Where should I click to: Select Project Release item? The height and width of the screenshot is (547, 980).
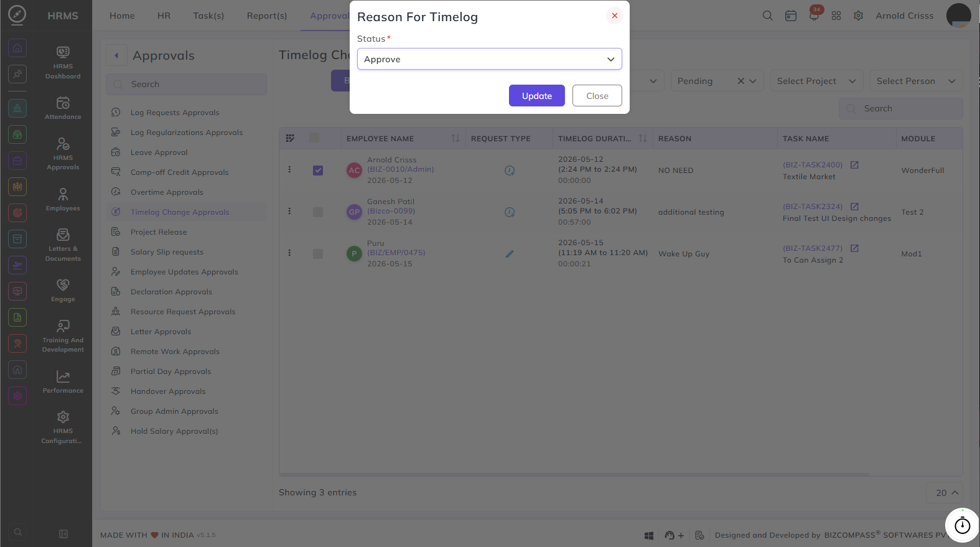[x=159, y=232]
